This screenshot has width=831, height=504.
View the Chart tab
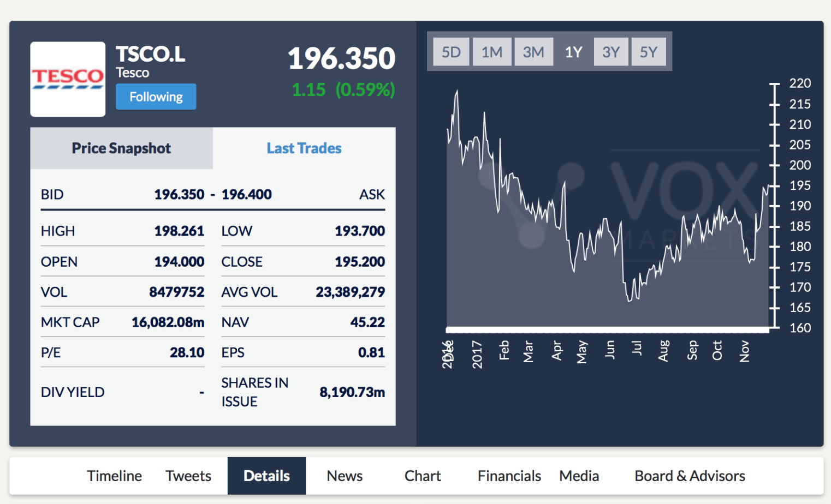pyautogui.click(x=423, y=476)
